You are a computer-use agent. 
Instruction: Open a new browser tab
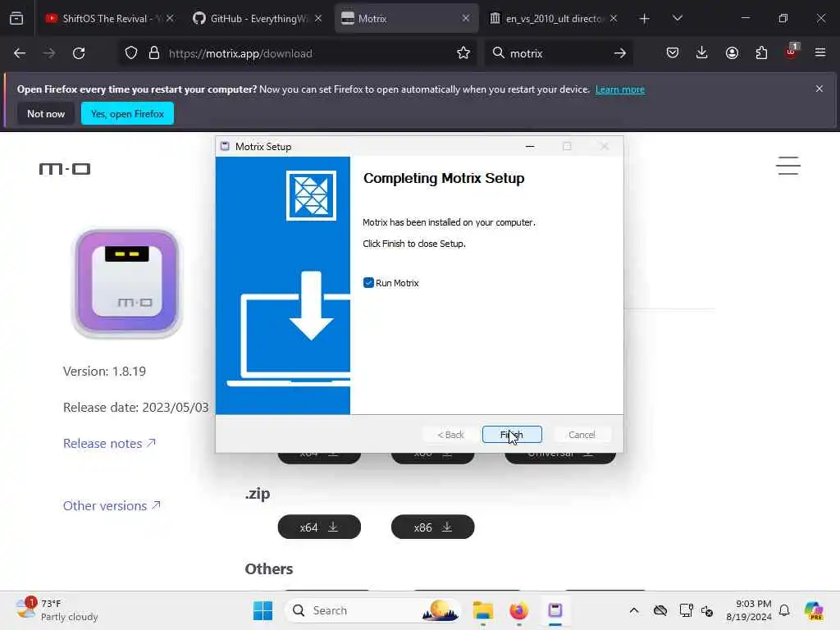645,19
